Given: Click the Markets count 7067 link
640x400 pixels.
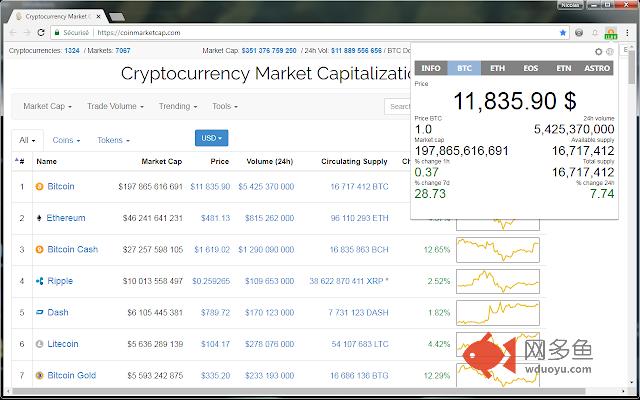Looking at the screenshot, I should tap(123, 51).
